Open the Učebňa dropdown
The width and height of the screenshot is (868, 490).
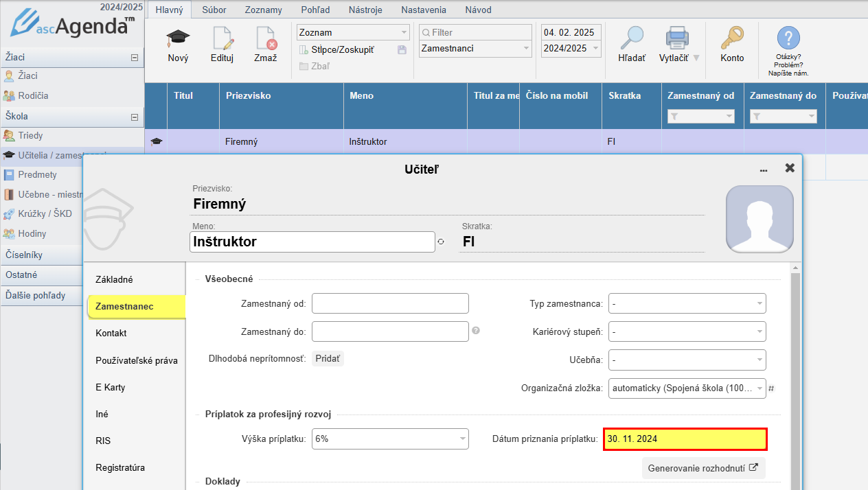pyautogui.click(x=687, y=360)
